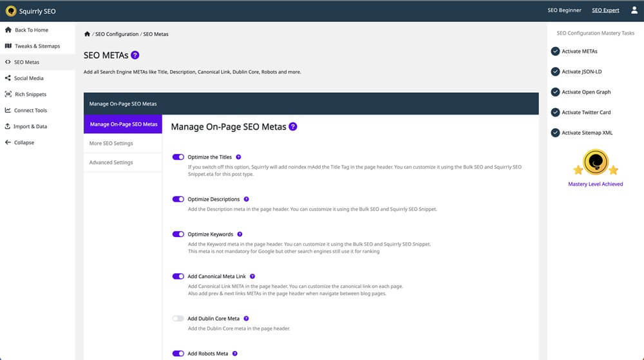644x360 pixels.
Task: Click the Mastery Level badge with stars
Action: point(596,162)
